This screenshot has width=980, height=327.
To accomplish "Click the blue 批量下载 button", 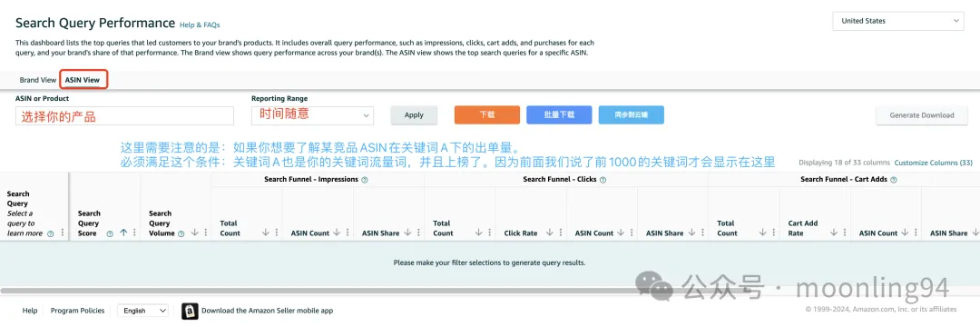I will [559, 115].
